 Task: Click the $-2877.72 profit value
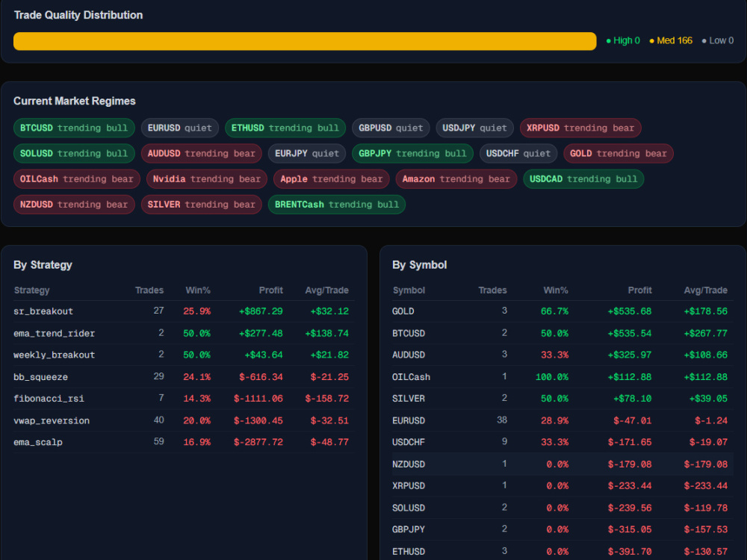(258, 442)
